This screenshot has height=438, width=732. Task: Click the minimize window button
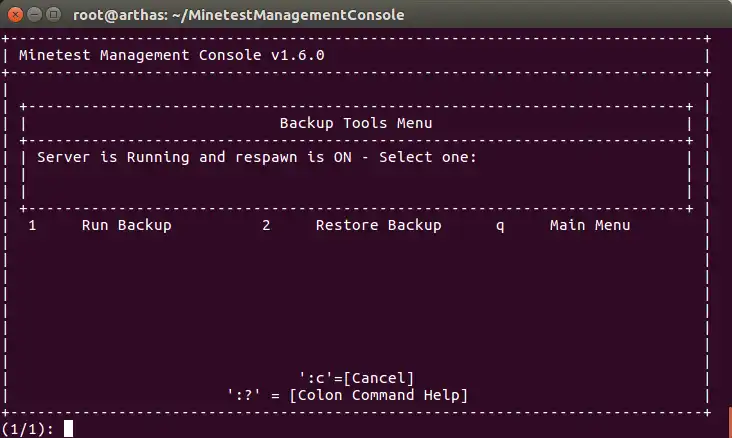35,14
